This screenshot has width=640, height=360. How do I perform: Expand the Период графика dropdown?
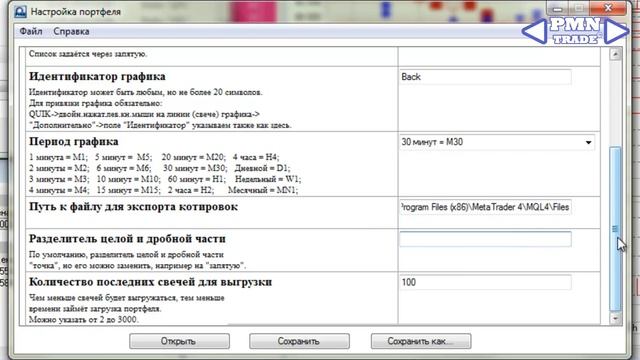[588, 142]
